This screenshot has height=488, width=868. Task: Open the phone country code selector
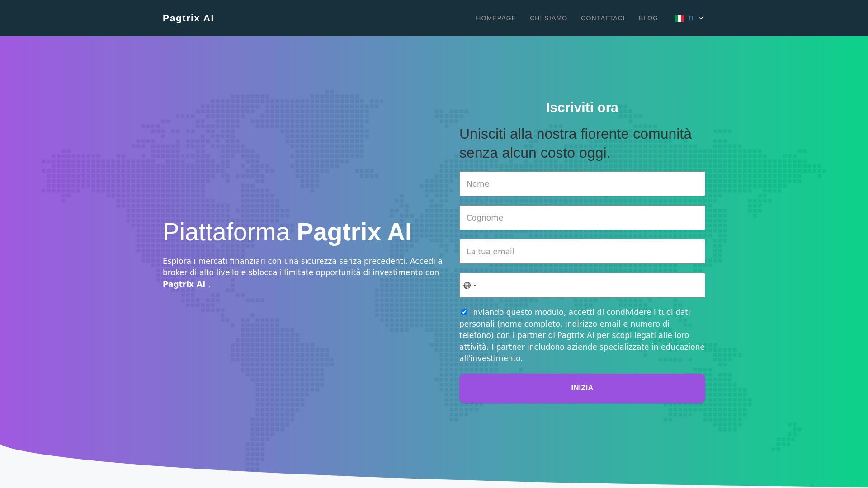click(470, 286)
